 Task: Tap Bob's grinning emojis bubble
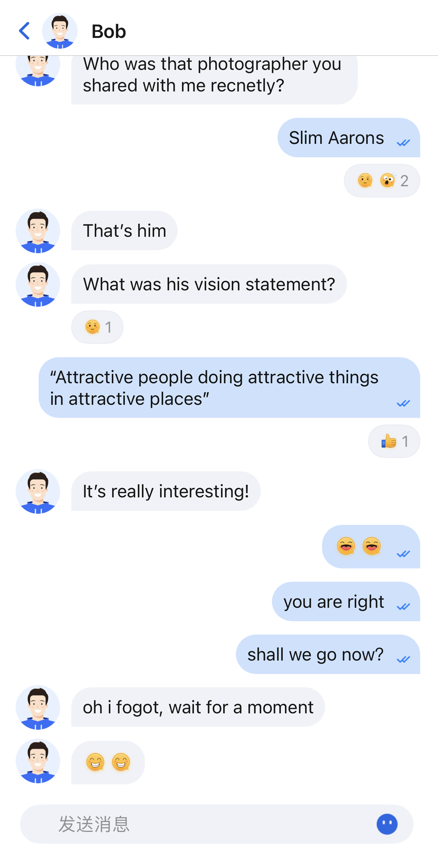108,762
